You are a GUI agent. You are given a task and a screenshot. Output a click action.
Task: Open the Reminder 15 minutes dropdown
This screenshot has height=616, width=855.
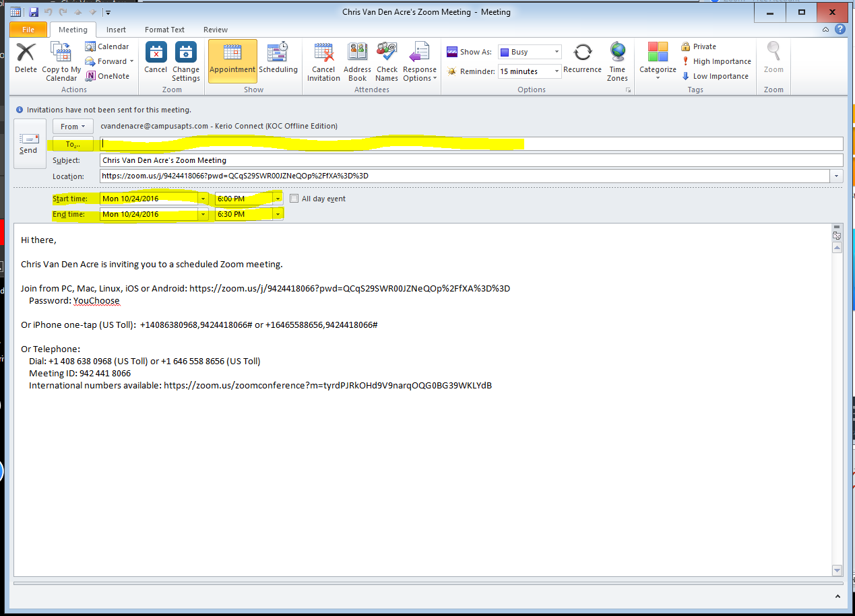click(x=557, y=71)
